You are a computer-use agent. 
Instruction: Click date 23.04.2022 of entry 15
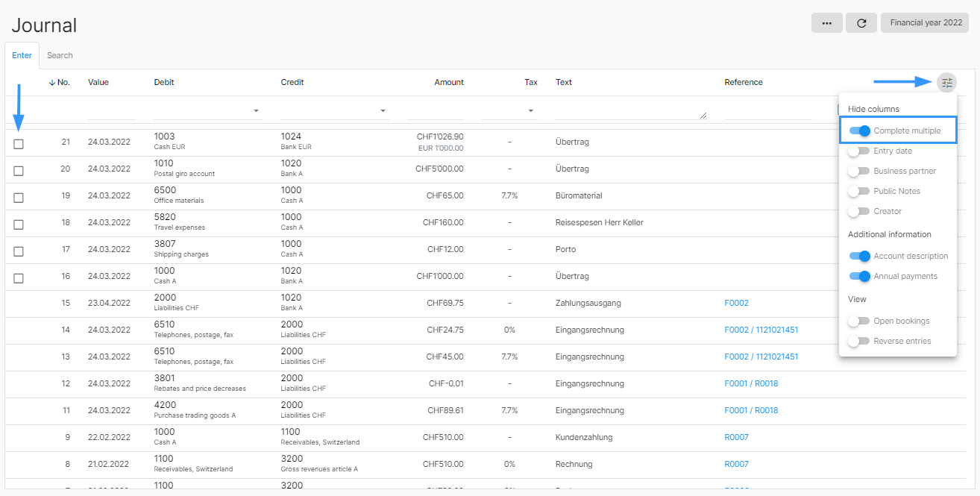tap(109, 303)
